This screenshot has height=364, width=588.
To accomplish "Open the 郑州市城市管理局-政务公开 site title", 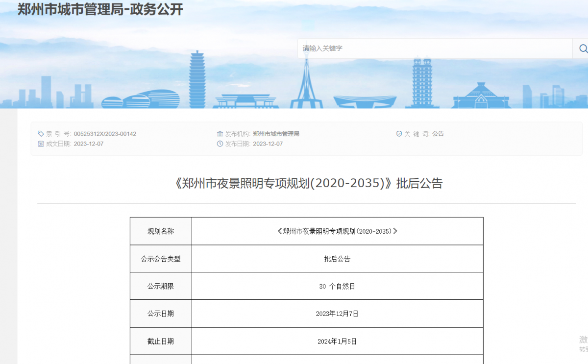I will (100, 9).
